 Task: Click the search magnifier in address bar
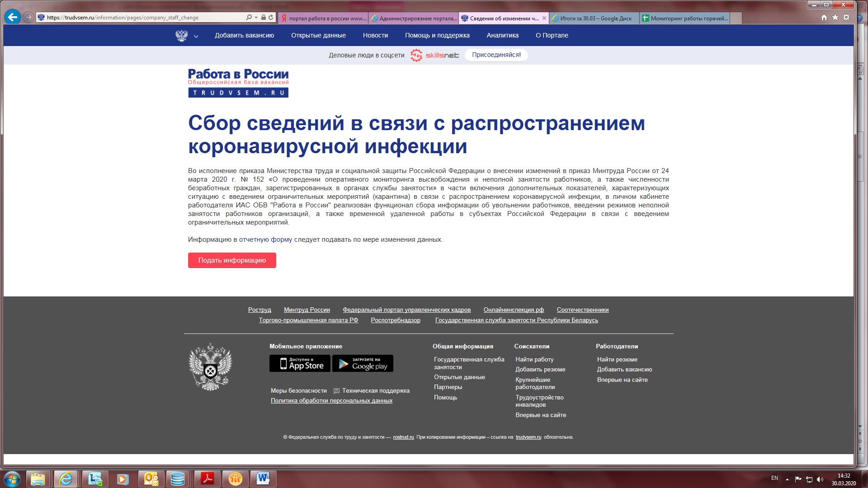point(249,18)
